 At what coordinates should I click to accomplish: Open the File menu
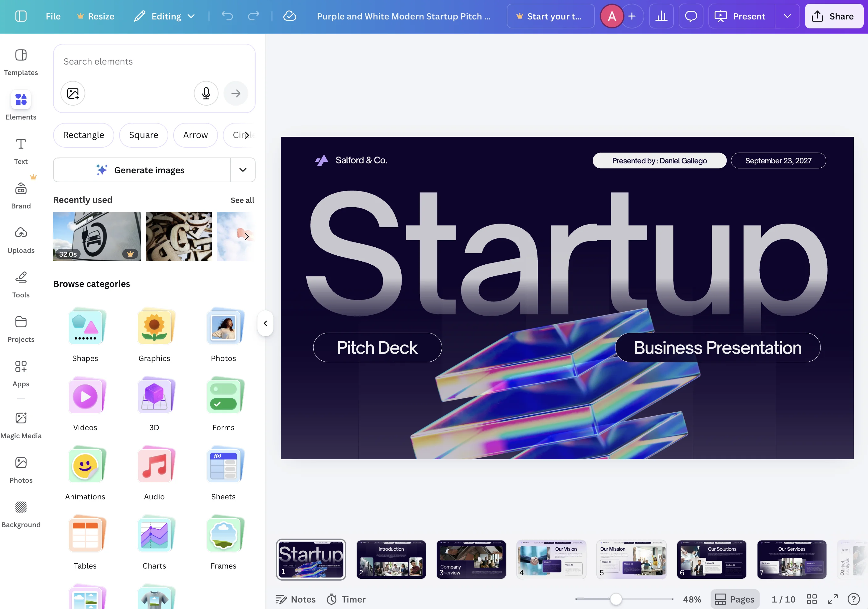click(53, 16)
